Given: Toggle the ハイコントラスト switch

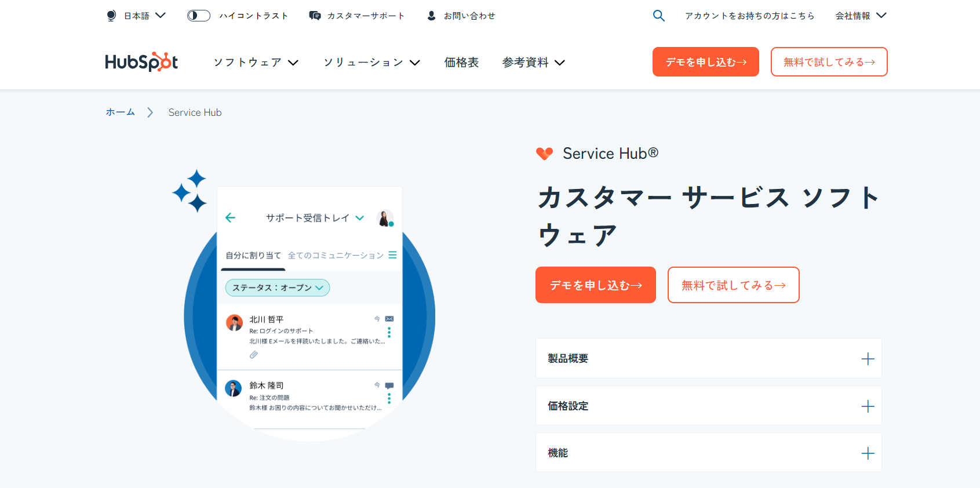Looking at the screenshot, I should click(198, 16).
